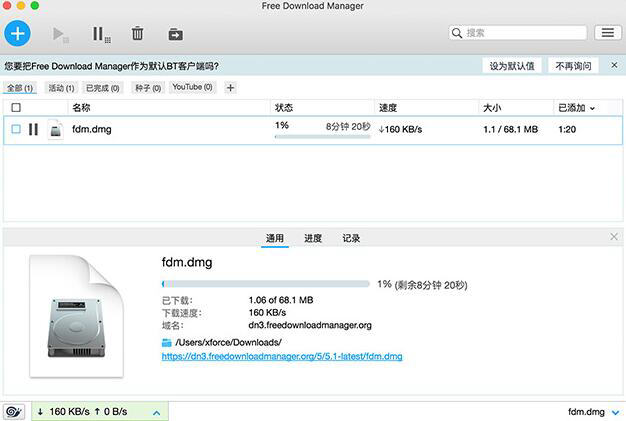
Task: Click the 1.1 / 68.1 MB size cell
Action: pyautogui.click(x=510, y=129)
